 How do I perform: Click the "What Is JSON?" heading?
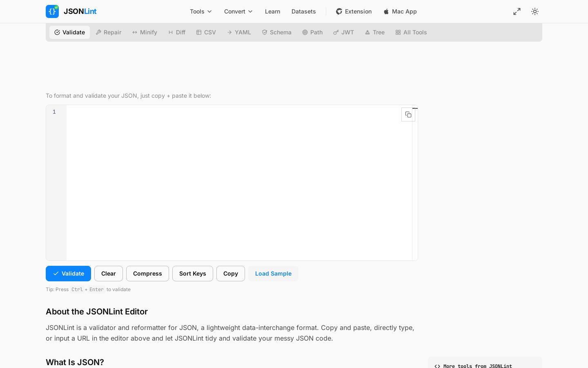tap(75, 362)
